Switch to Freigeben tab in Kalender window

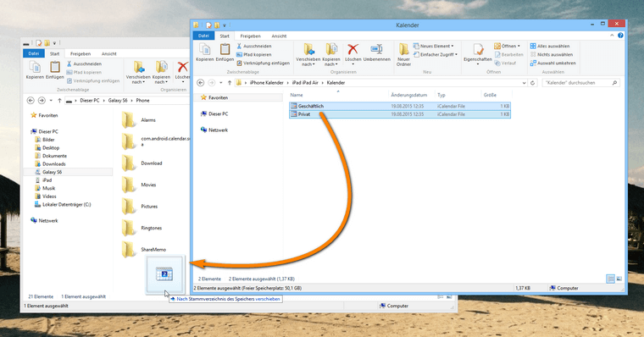click(x=250, y=36)
